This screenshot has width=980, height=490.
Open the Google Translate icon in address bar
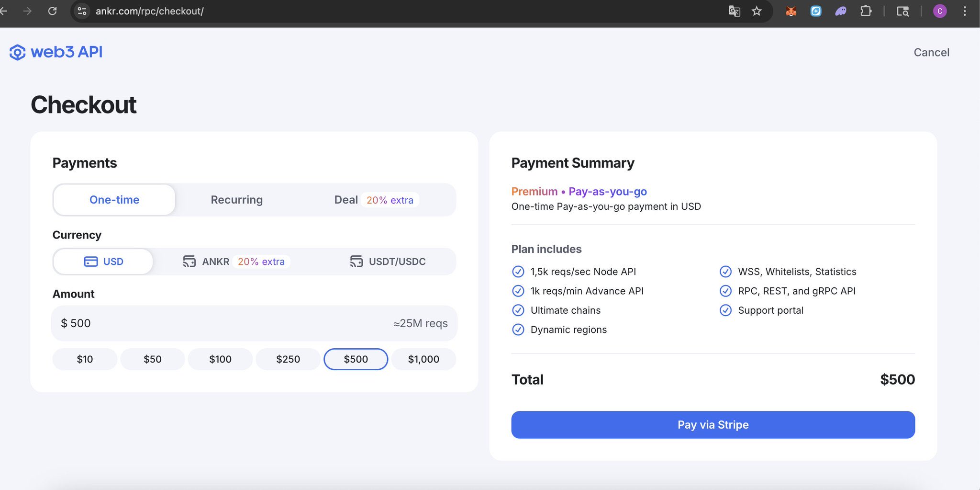(734, 11)
